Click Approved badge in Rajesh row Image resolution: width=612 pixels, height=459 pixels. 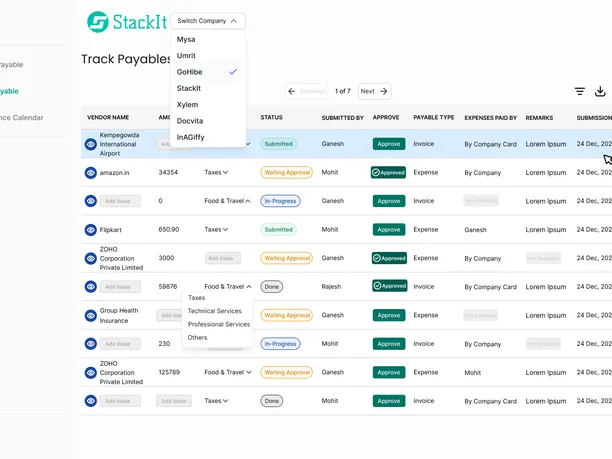[x=390, y=286]
